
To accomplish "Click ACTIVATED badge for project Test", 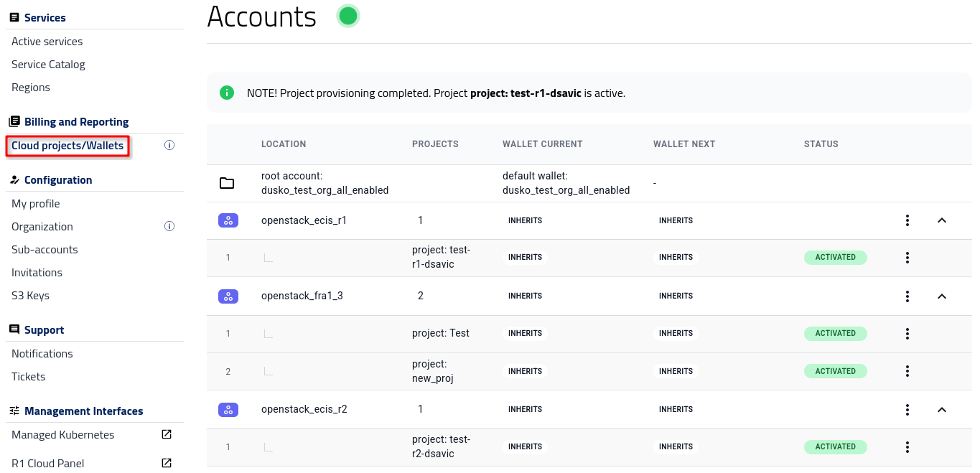I will [836, 333].
